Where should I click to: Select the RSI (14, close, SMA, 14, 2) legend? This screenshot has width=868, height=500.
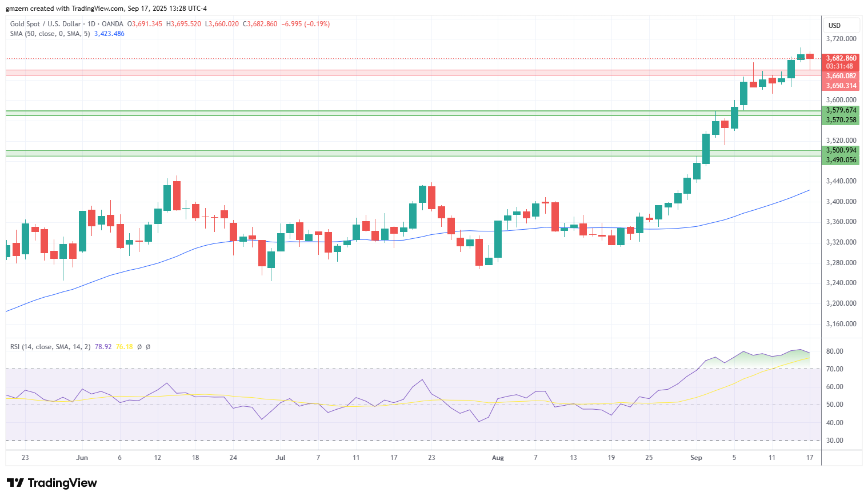(x=50, y=347)
